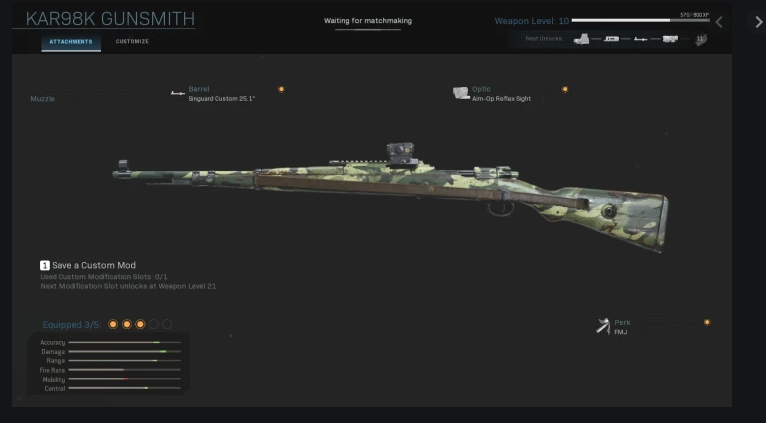The image size is (766, 423).
Task: Click the first next-unlock optic icon
Action: pos(581,39)
